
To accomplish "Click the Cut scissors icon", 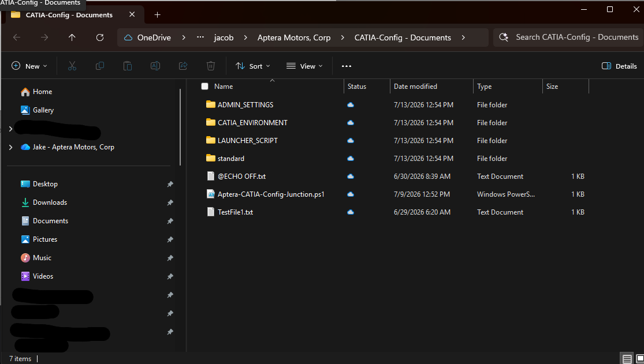I will [72, 66].
